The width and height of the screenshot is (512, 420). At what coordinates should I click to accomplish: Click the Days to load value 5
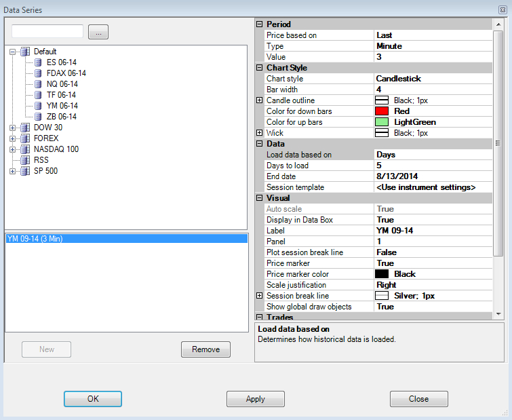point(433,166)
